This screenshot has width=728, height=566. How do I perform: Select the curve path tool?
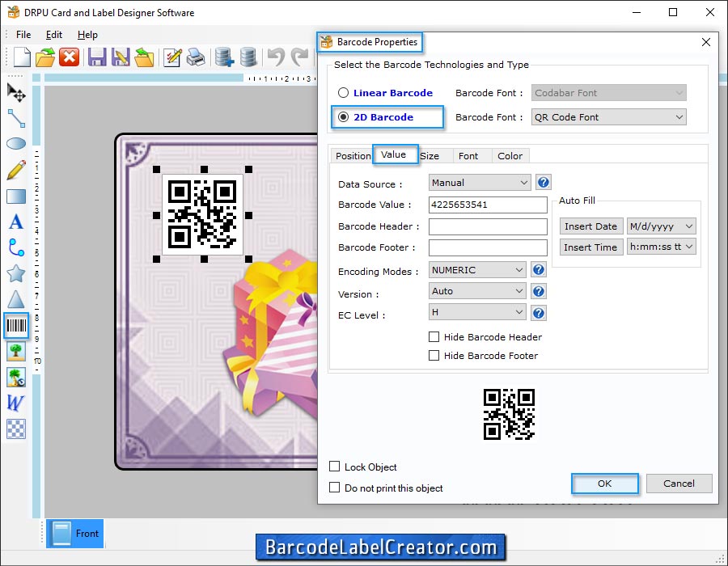pos(16,247)
